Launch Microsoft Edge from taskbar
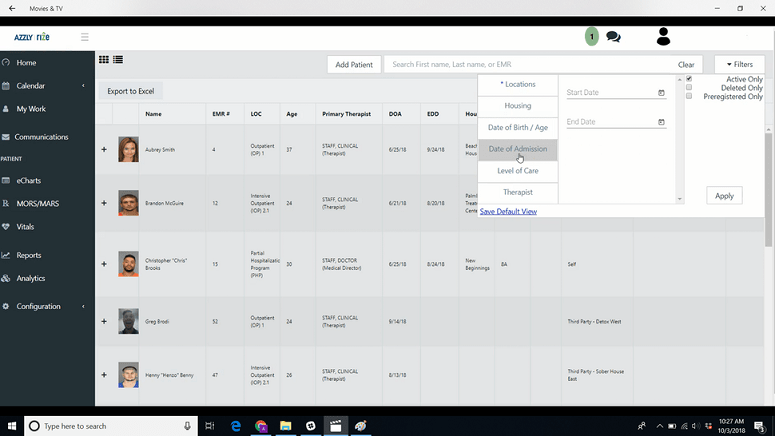775x436 pixels. point(236,426)
